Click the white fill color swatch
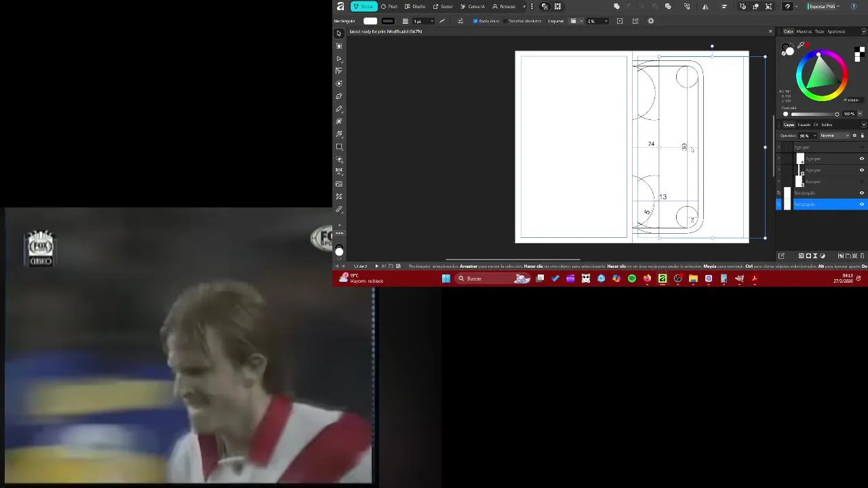The image size is (868, 488). point(370,21)
